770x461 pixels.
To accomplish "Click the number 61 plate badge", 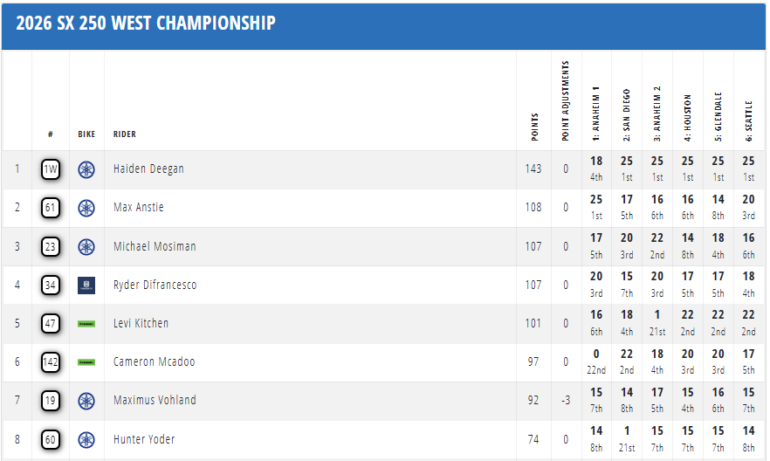I will click(x=51, y=208).
